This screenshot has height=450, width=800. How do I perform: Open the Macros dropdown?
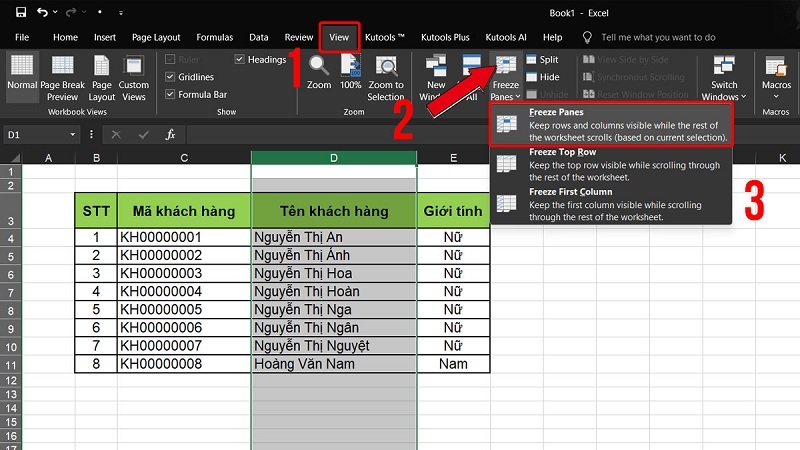click(x=776, y=78)
